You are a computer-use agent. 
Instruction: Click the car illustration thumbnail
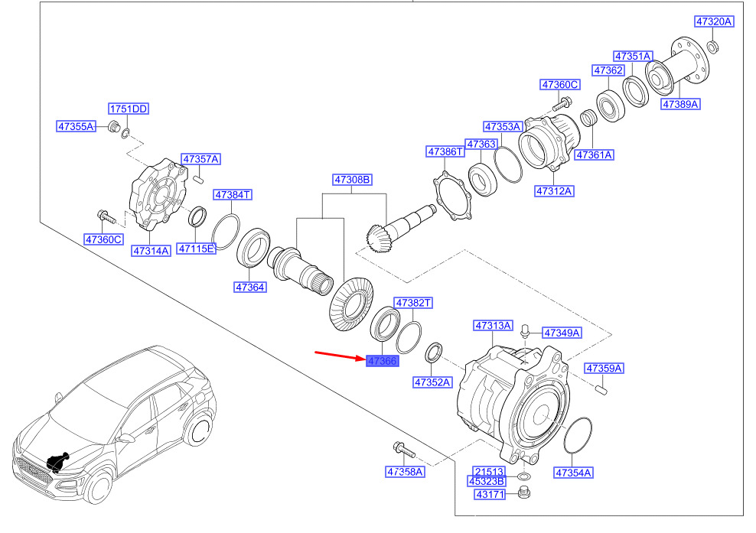(114, 424)
